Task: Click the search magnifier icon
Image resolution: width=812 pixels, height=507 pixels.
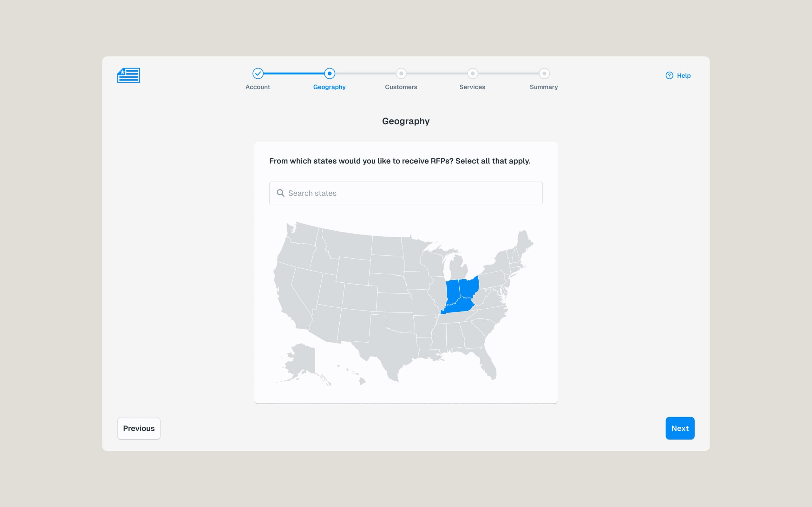Action: [280, 193]
